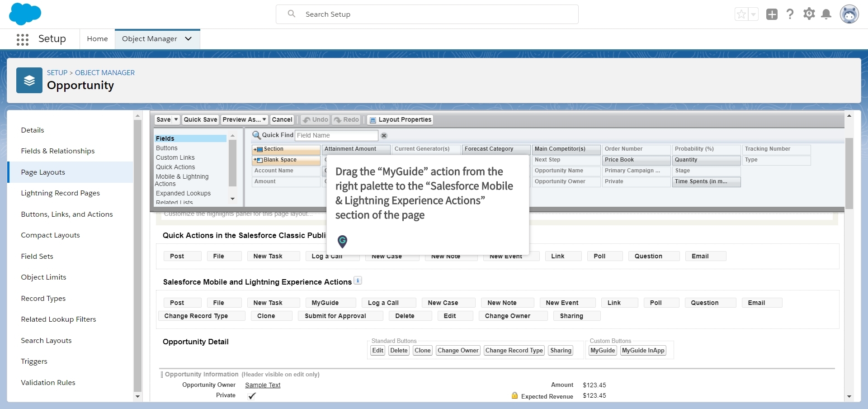Viewport: 868px width, 409px height.
Task: Click the lock icon next to Expected Revenue
Action: tap(514, 395)
